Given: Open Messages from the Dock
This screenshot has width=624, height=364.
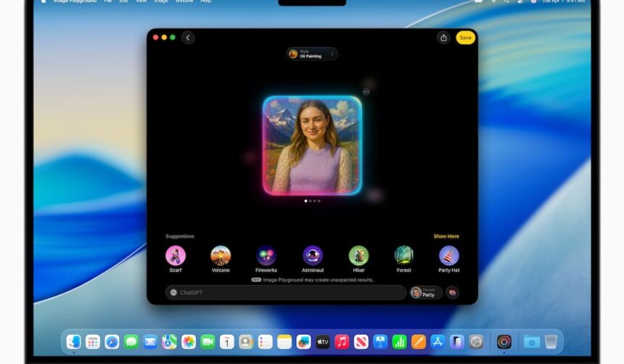Looking at the screenshot, I should pos(131,342).
